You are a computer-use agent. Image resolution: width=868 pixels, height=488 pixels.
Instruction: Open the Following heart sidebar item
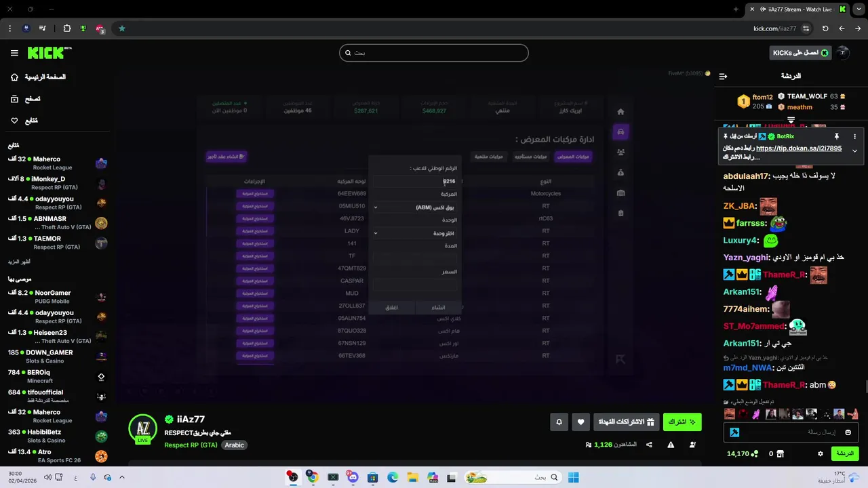[x=24, y=121]
